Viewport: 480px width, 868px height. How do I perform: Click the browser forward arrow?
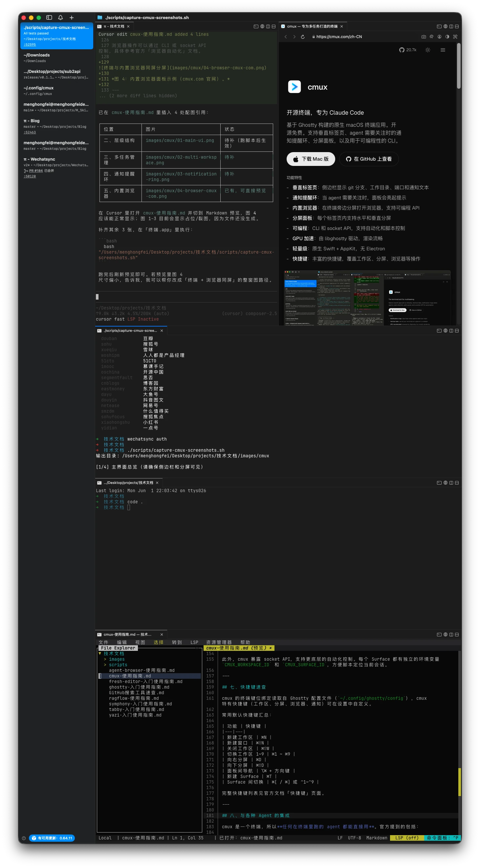coord(294,37)
